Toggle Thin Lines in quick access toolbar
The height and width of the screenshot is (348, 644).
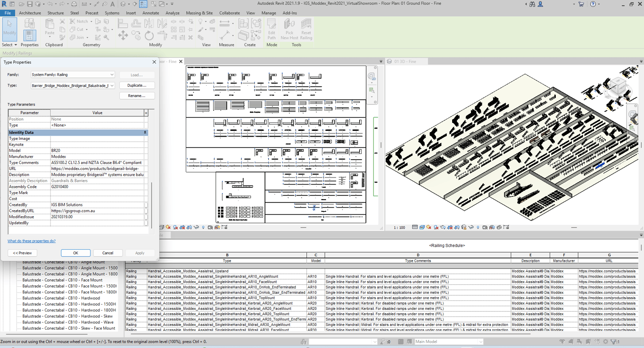[x=143, y=4]
